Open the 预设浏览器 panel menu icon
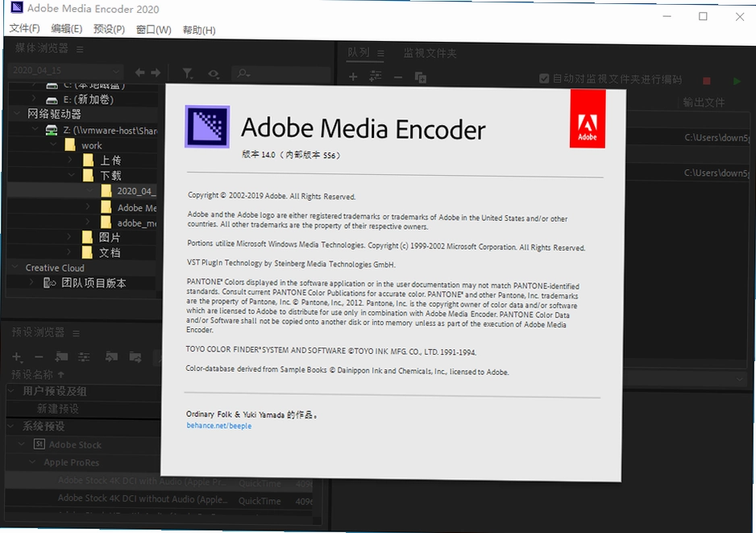 76,333
